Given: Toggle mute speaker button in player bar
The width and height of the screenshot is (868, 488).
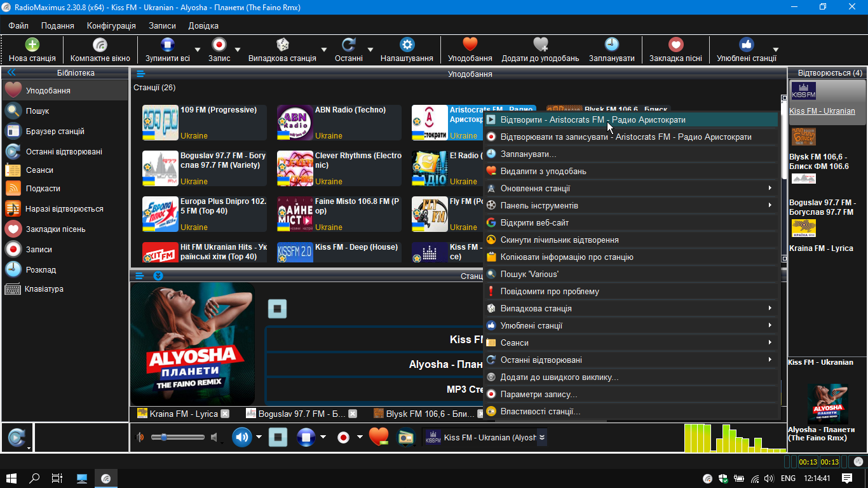Looking at the screenshot, I should 241,437.
